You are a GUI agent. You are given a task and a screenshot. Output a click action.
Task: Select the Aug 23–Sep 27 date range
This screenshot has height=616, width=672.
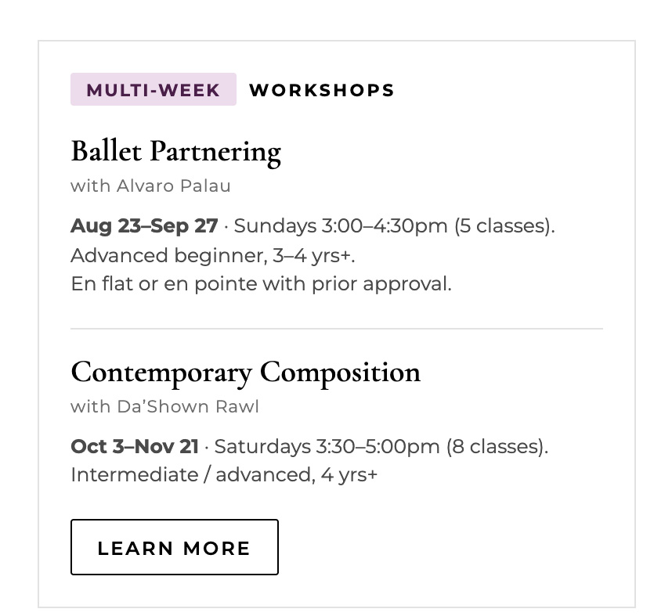tap(144, 225)
